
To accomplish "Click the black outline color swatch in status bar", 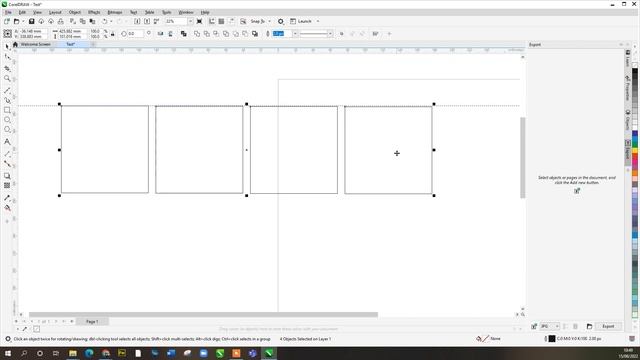I will point(552,339).
